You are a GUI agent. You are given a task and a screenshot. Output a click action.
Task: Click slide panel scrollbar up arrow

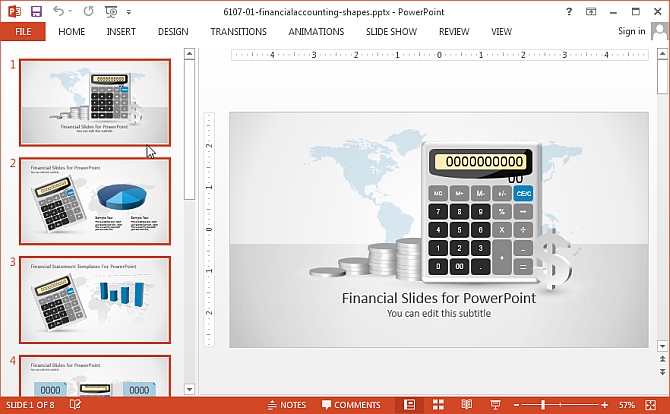point(189,53)
